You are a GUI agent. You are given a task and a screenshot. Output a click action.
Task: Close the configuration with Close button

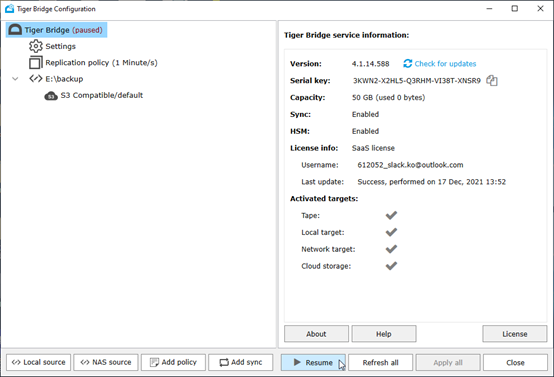point(515,363)
